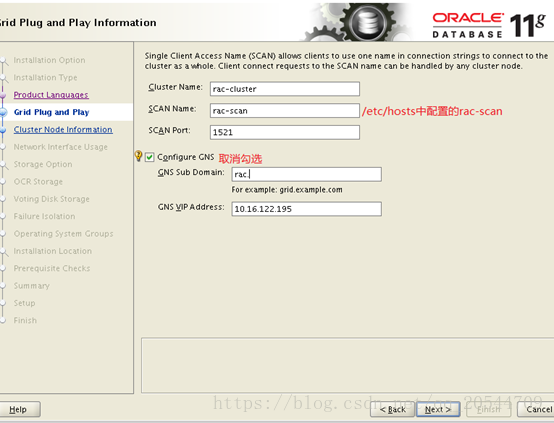554x423 pixels.
Task: Click the Summary step label
Action: (31, 286)
